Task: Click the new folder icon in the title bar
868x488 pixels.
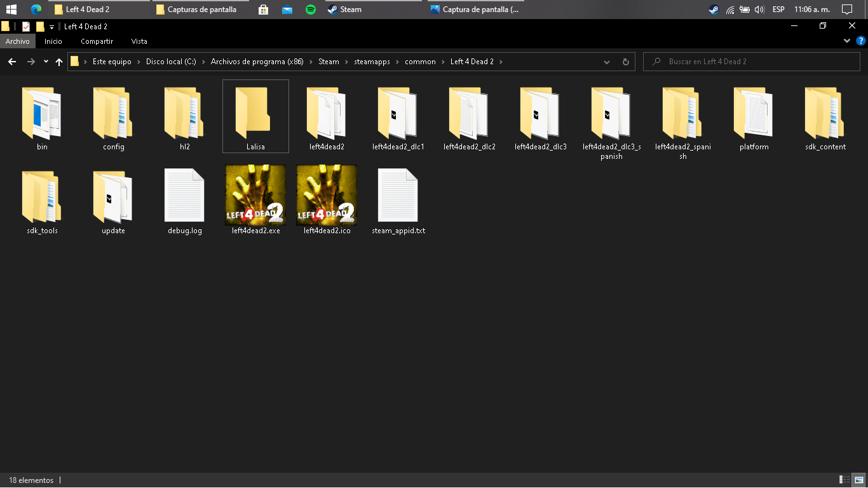Action: 40,27
